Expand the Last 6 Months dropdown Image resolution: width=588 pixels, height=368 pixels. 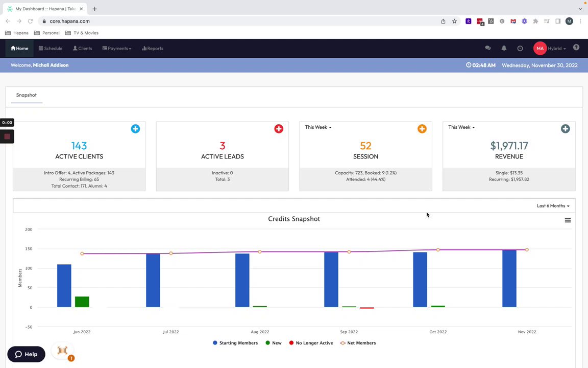[x=553, y=206]
